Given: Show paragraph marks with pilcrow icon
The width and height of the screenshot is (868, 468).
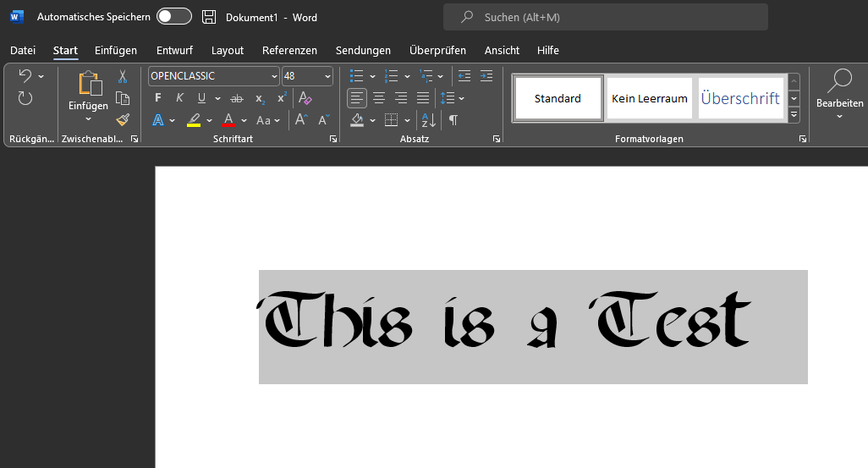Looking at the screenshot, I should tap(453, 120).
